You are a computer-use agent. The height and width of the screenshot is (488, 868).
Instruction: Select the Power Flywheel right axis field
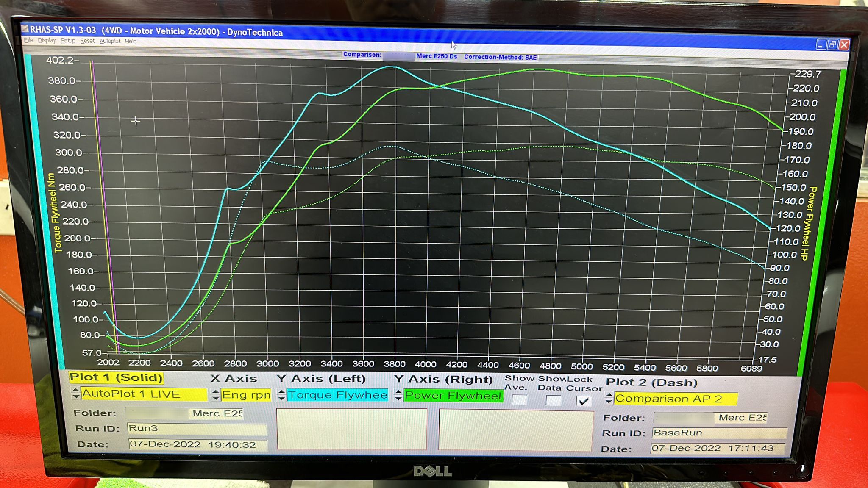[x=453, y=396]
